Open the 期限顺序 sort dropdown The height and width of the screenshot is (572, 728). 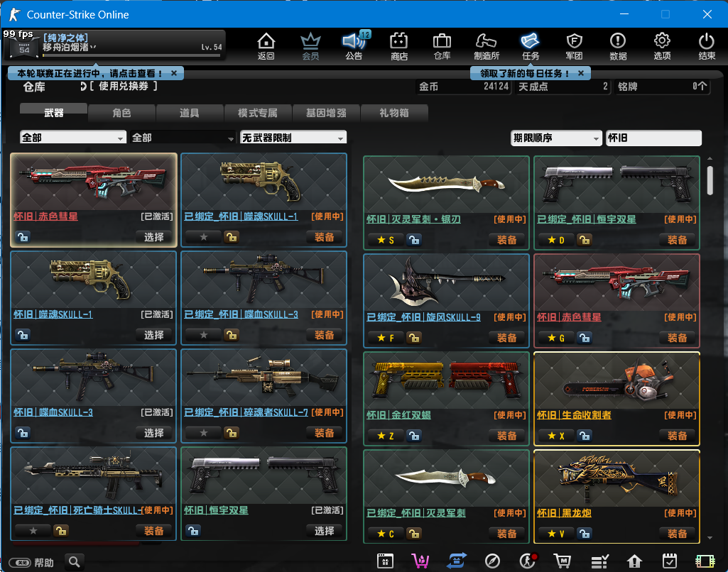[556, 138]
